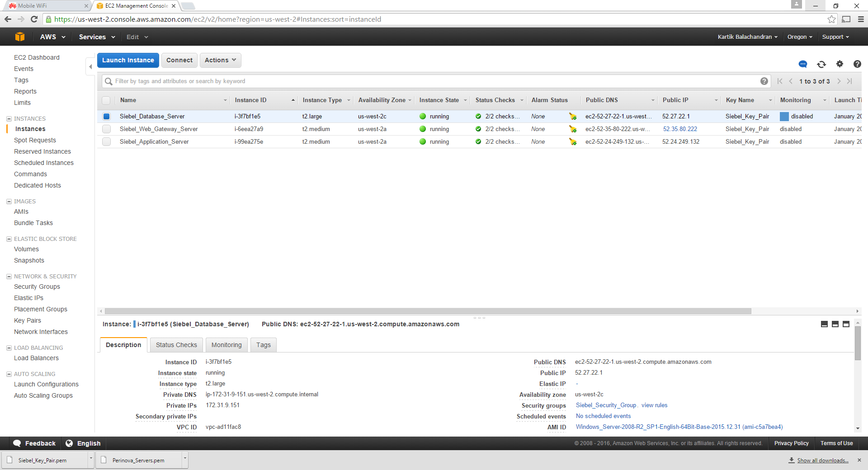The image size is (868, 470).
Task: Focus the filter by tags search field
Action: coord(436,81)
